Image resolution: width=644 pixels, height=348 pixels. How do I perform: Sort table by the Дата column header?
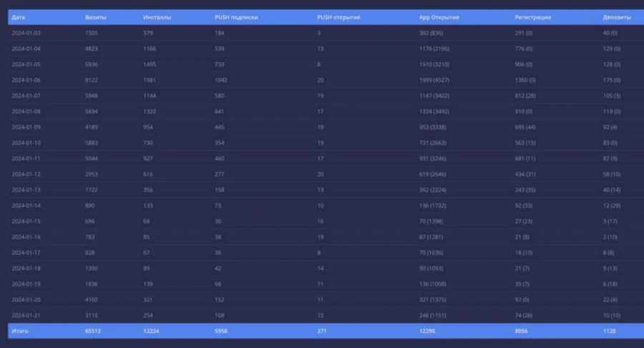point(19,16)
